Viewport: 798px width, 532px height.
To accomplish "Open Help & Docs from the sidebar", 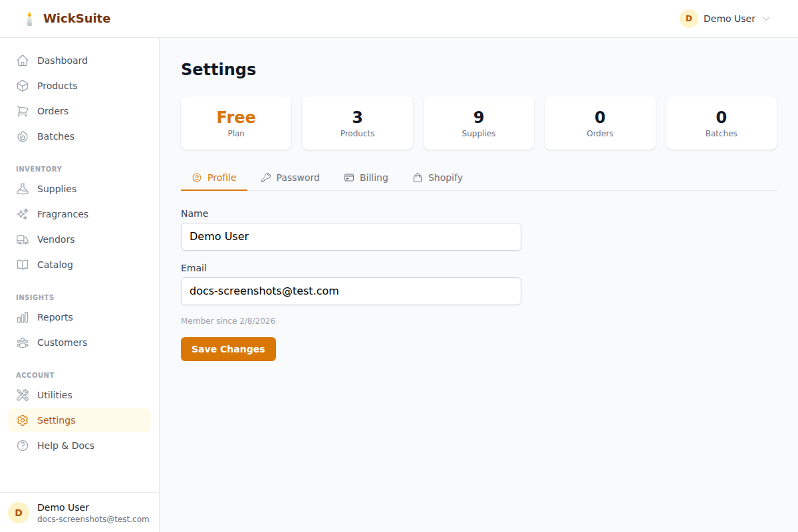I will click(65, 445).
